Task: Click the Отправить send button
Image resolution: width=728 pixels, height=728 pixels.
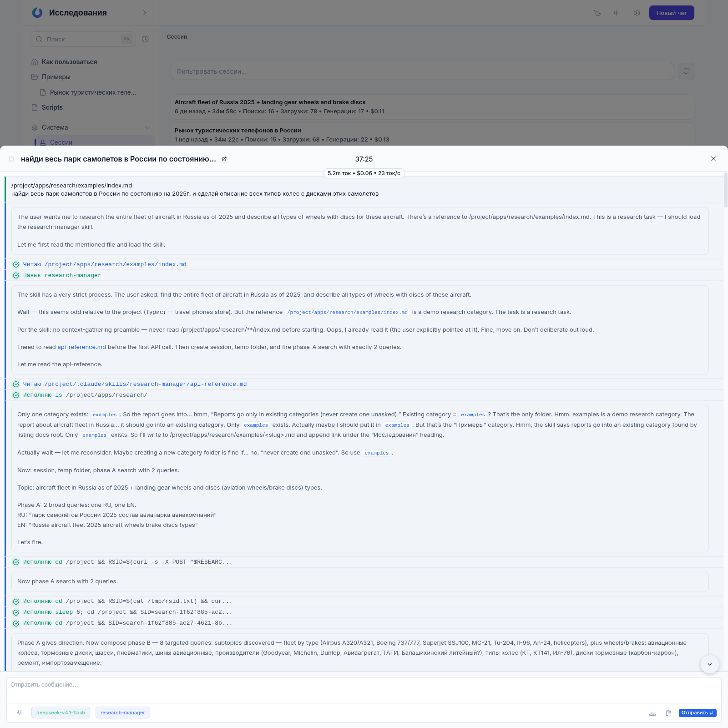Action: (698, 713)
